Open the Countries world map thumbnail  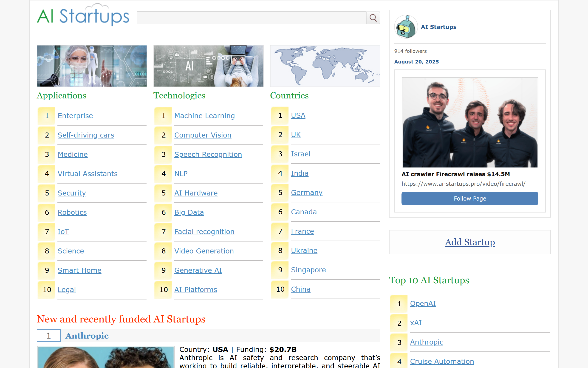(325, 66)
